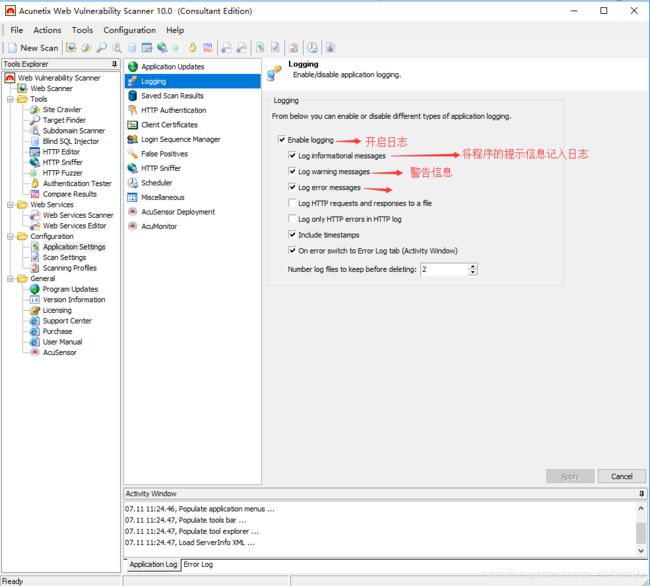Toggle Log informational messages checkbox
650x586 pixels.
(x=292, y=155)
